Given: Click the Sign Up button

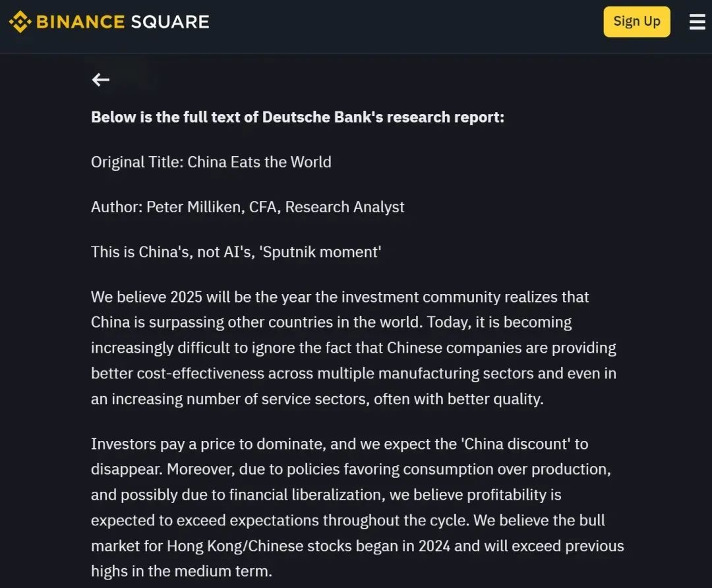Looking at the screenshot, I should 637,21.
